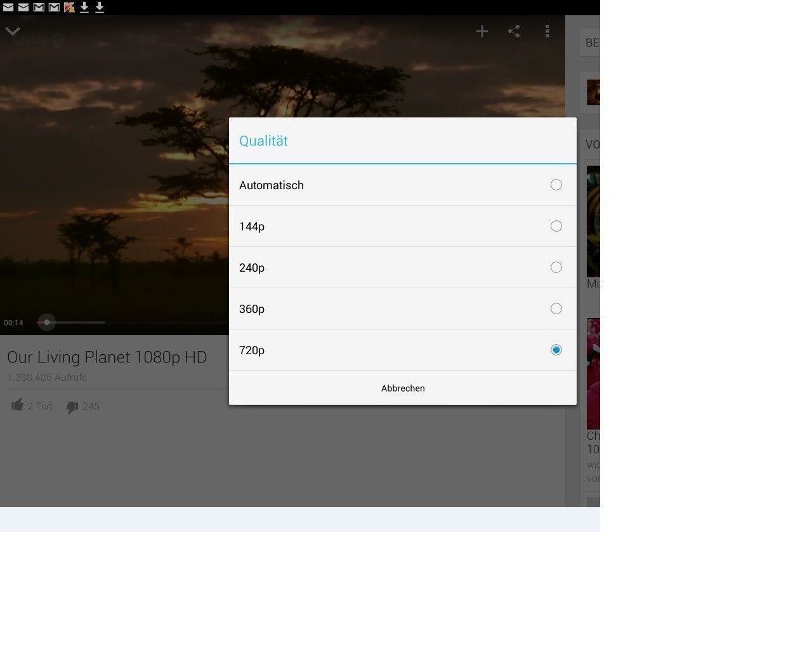The image size is (812, 650).
Task: Select 144p quality radio button
Action: tap(556, 226)
